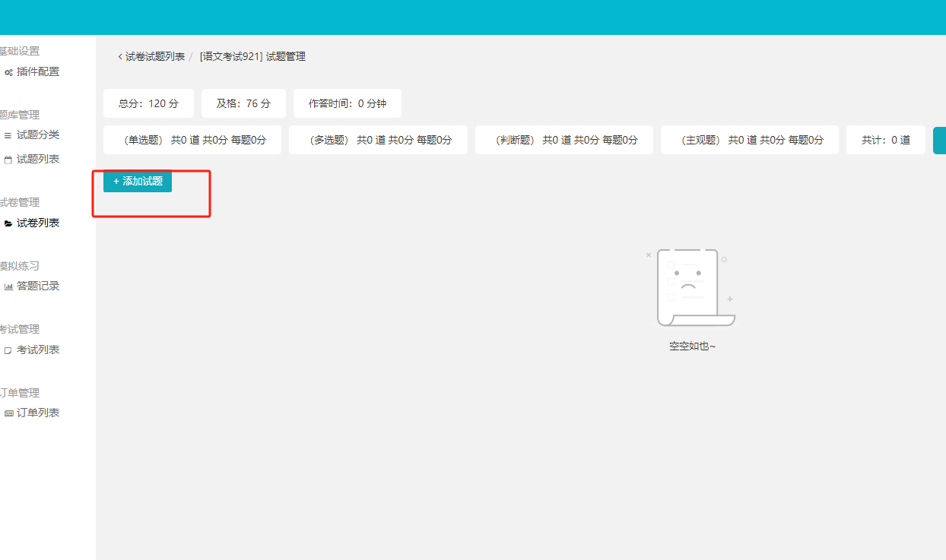This screenshot has width=946, height=560.
Task: Click the teal button right of 共计
Action: coord(940,140)
